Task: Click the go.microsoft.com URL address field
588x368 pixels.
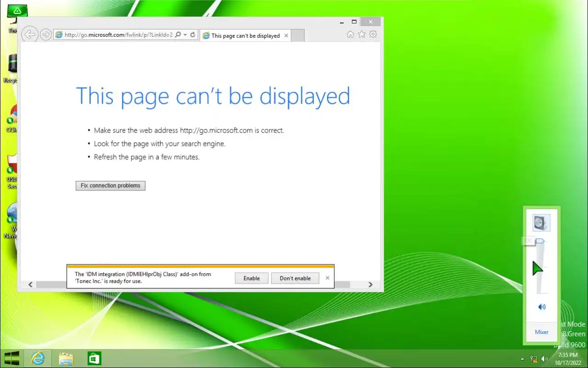Action: [x=119, y=35]
